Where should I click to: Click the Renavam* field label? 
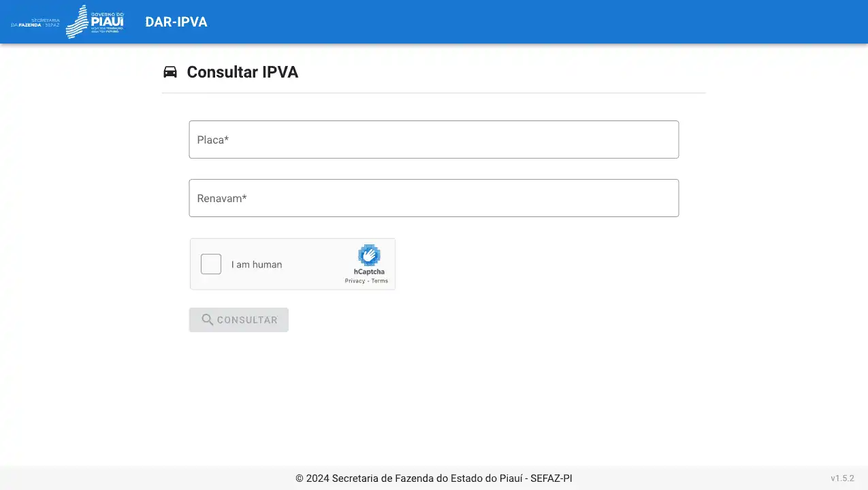click(x=222, y=198)
